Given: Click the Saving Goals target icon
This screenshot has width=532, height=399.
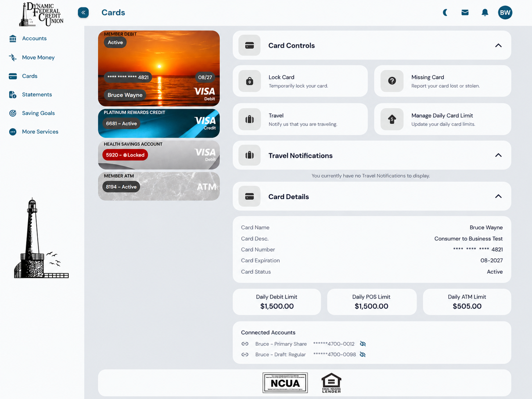Looking at the screenshot, I should 13,113.
